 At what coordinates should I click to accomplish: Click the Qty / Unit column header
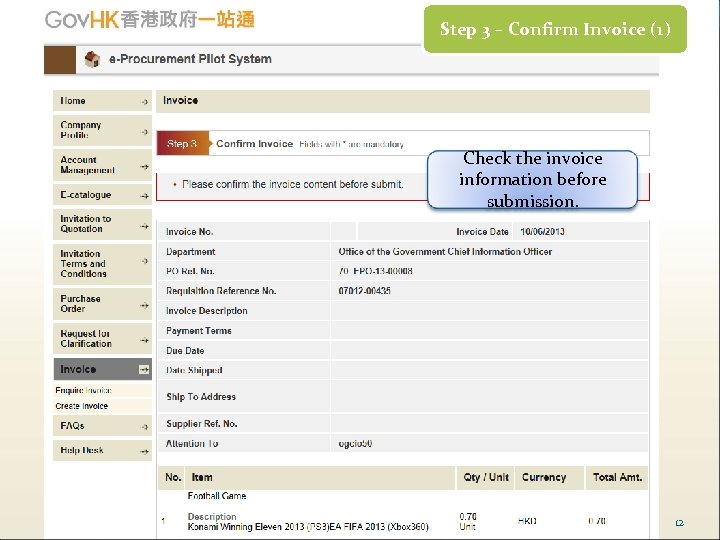(x=484, y=478)
